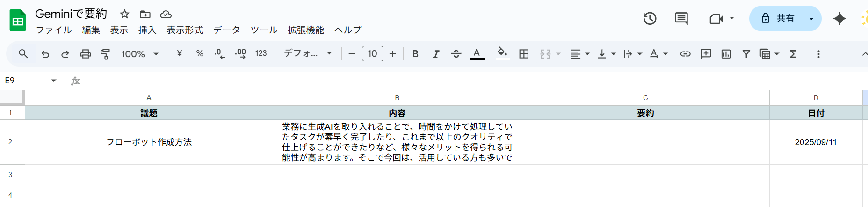This screenshot has width=868, height=207.
Task: Increase decimal places
Action: click(x=240, y=53)
